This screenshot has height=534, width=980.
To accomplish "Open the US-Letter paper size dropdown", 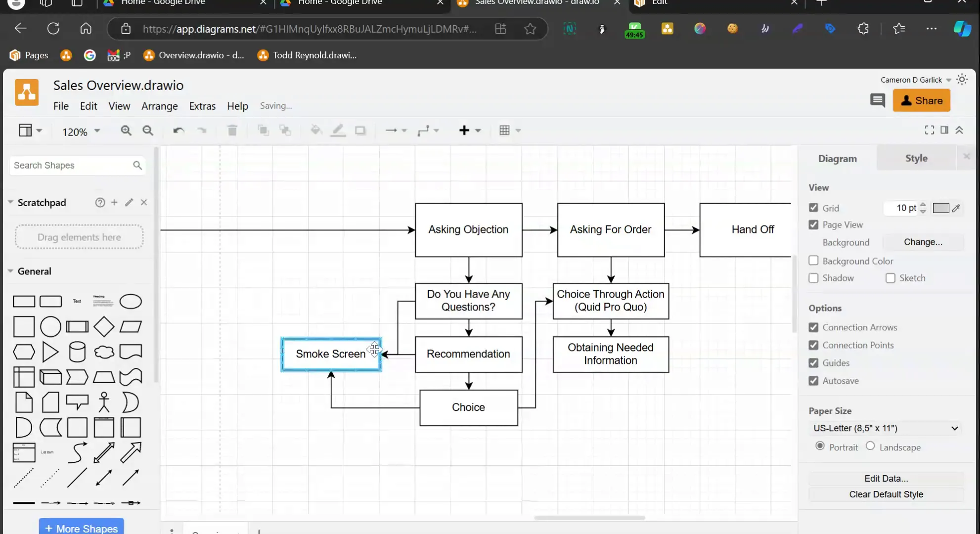I will pos(885,428).
